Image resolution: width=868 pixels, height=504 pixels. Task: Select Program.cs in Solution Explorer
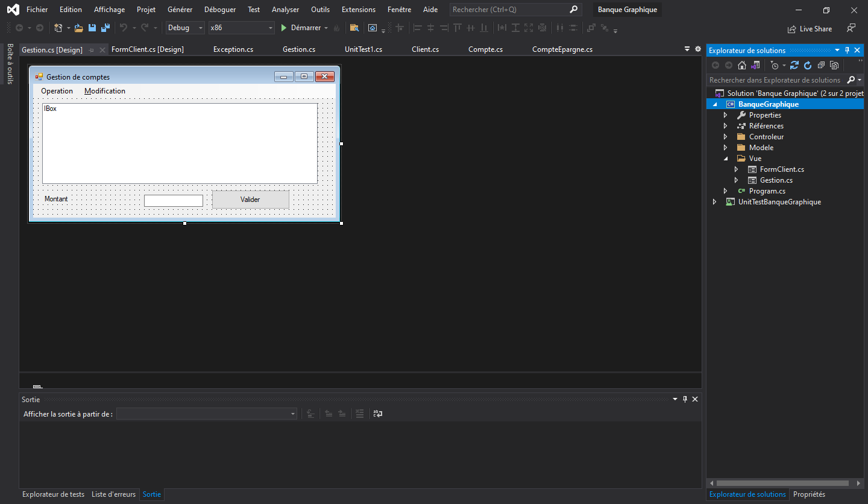coord(767,191)
